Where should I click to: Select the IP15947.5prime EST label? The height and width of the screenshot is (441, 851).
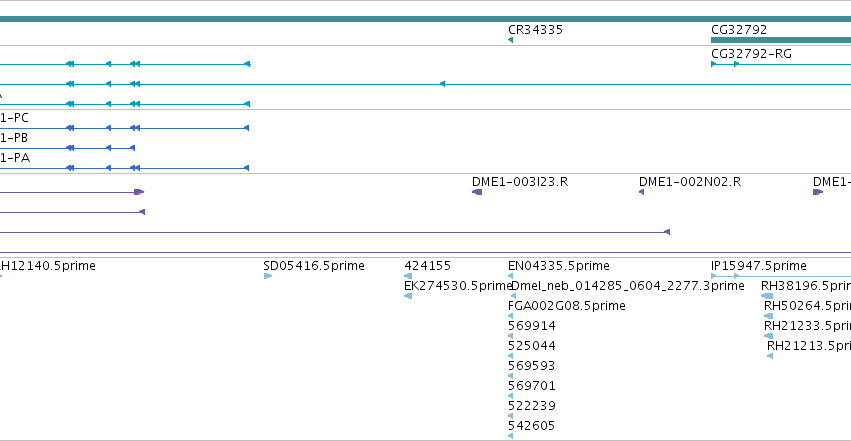759,266
